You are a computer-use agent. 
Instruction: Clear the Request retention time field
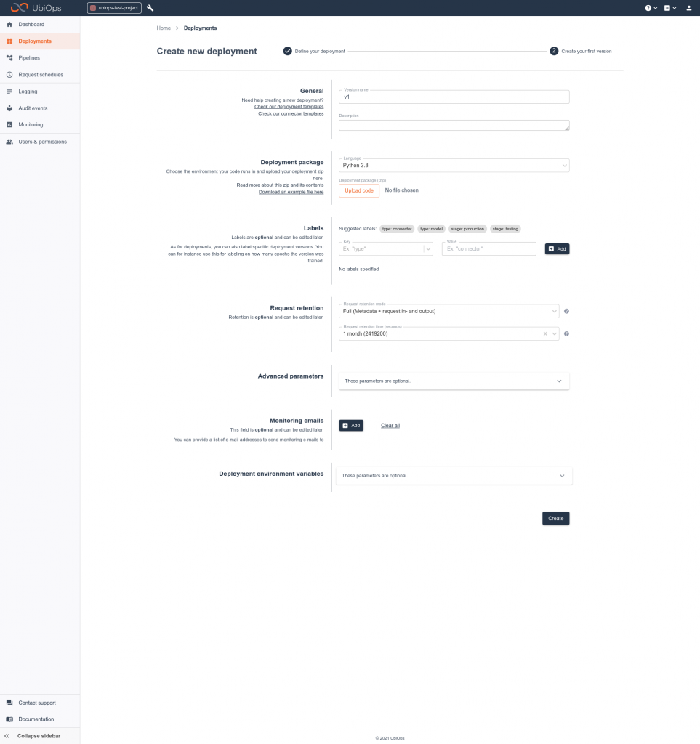(545, 333)
